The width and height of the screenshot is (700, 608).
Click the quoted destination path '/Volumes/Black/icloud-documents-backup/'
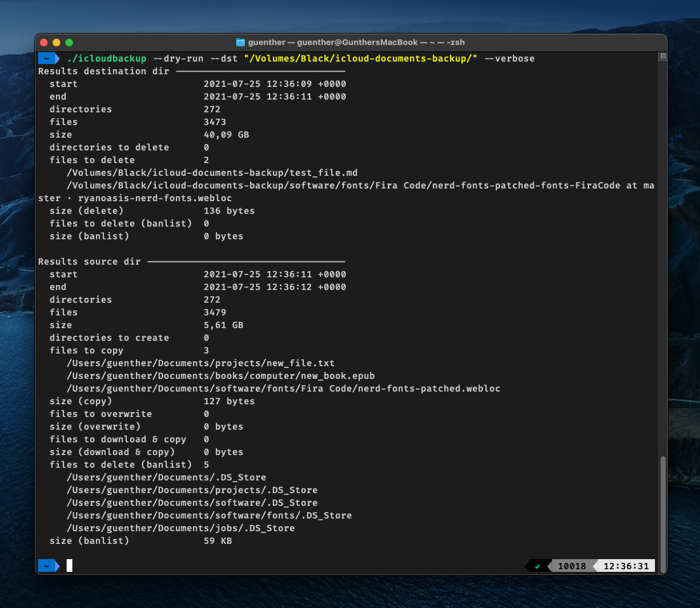(360, 58)
